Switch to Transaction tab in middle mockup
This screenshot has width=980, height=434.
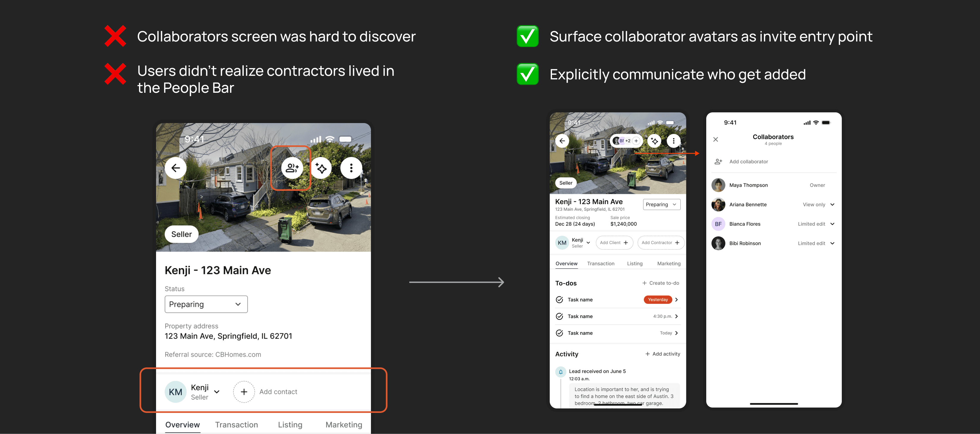click(600, 264)
